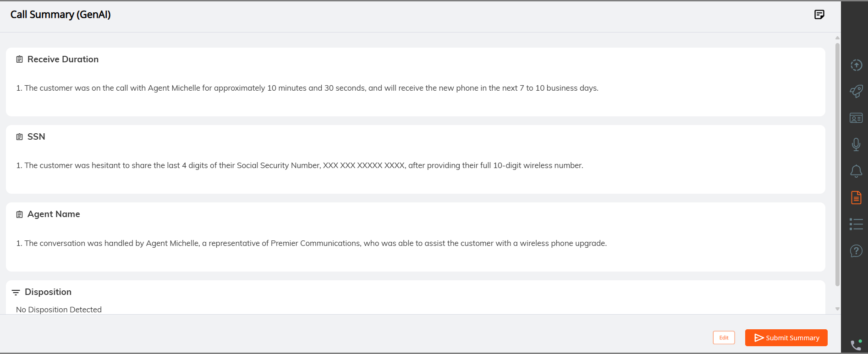Select the orange document summary icon

click(x=856, y=198)
